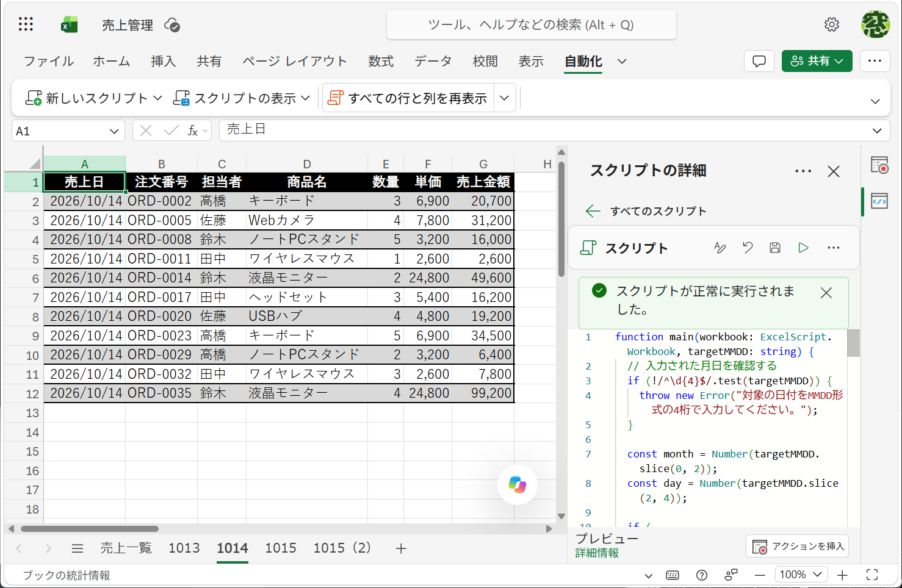Open the ファイル menu

pyautogui.click(x=49, y=61)
